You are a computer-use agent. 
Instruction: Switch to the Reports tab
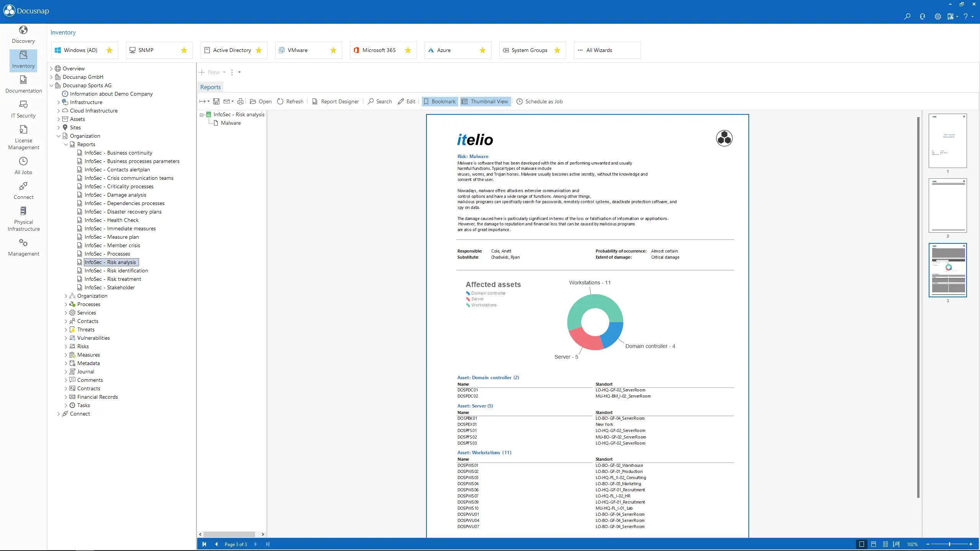[210, 87]
